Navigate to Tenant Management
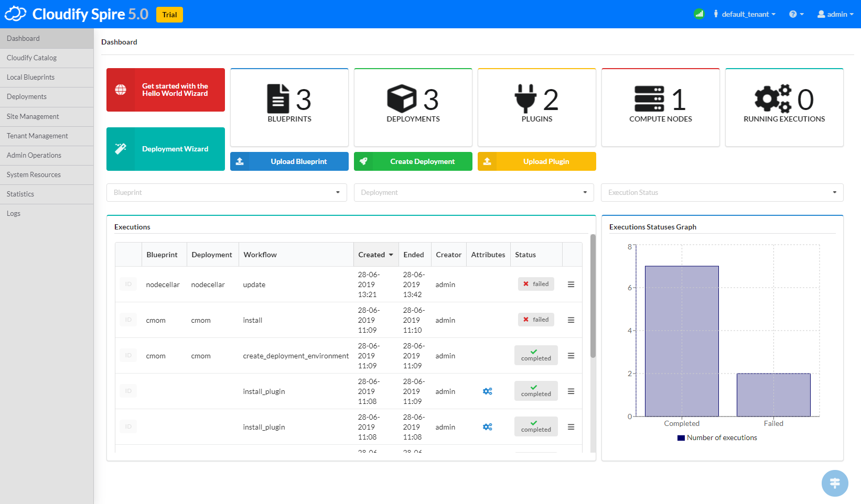The image size is (861, 504). tap(47, 136)
